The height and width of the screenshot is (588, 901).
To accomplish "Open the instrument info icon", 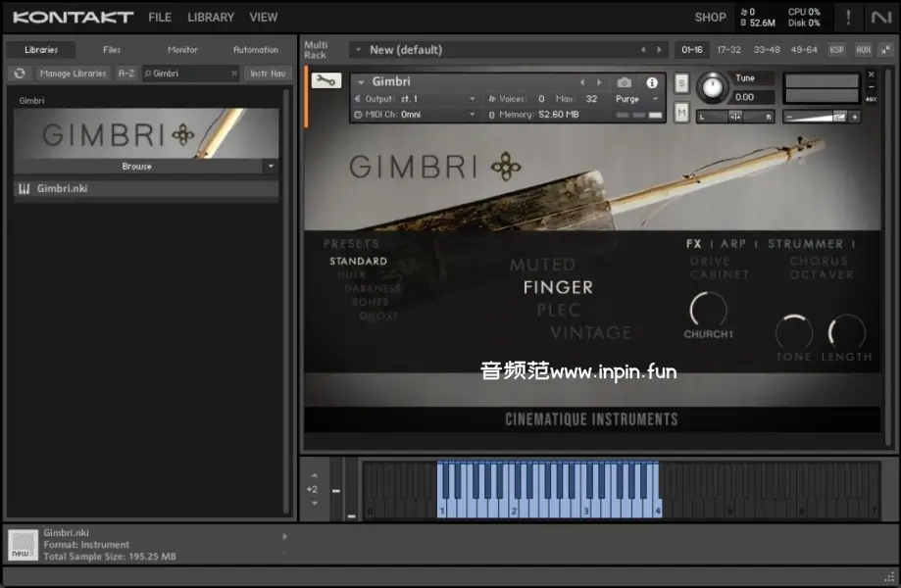I will (652, 82).
